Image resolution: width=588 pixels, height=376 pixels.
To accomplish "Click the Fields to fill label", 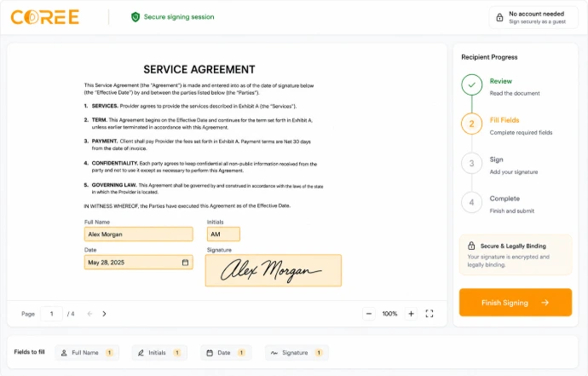I will (x=29, y=352).
